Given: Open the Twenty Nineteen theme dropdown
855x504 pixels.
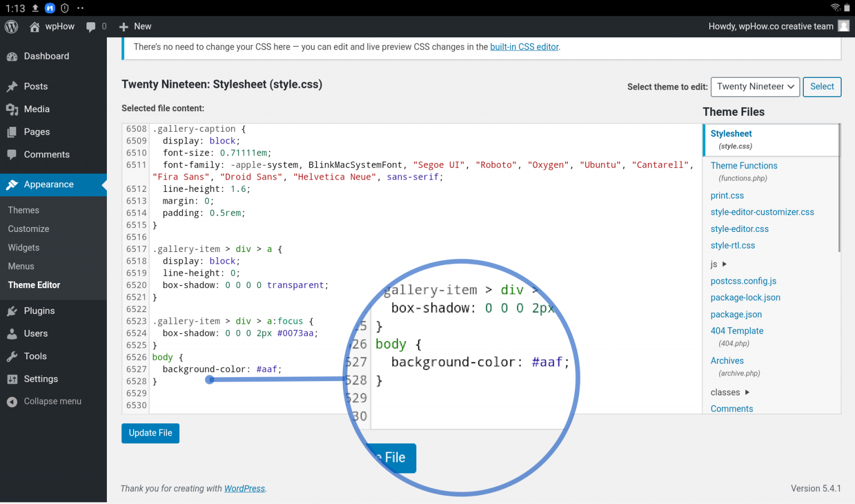Looking at the screenshot, I should tap(755, 87).
